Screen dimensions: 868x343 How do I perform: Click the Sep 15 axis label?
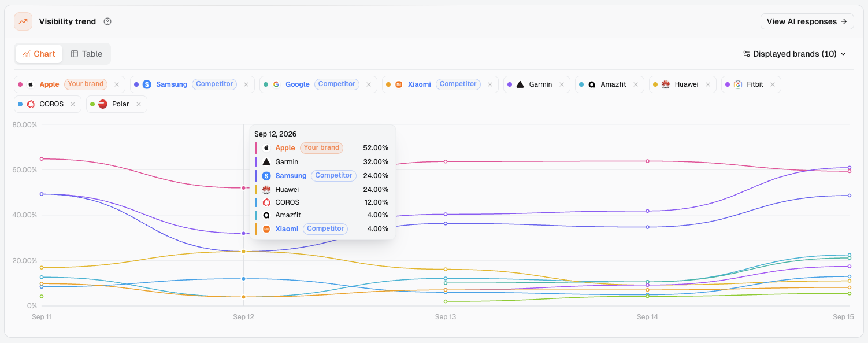843,317
